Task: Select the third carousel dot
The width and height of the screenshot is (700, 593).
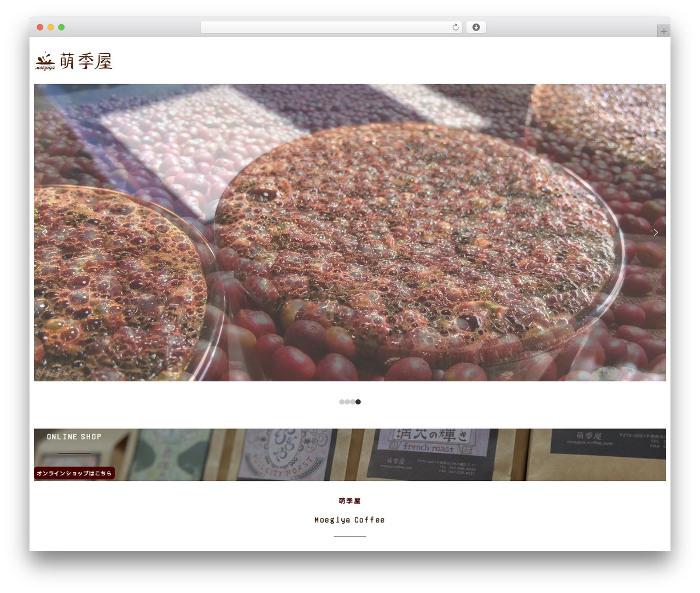Action: pyautogui.click(x=353, y=402)
